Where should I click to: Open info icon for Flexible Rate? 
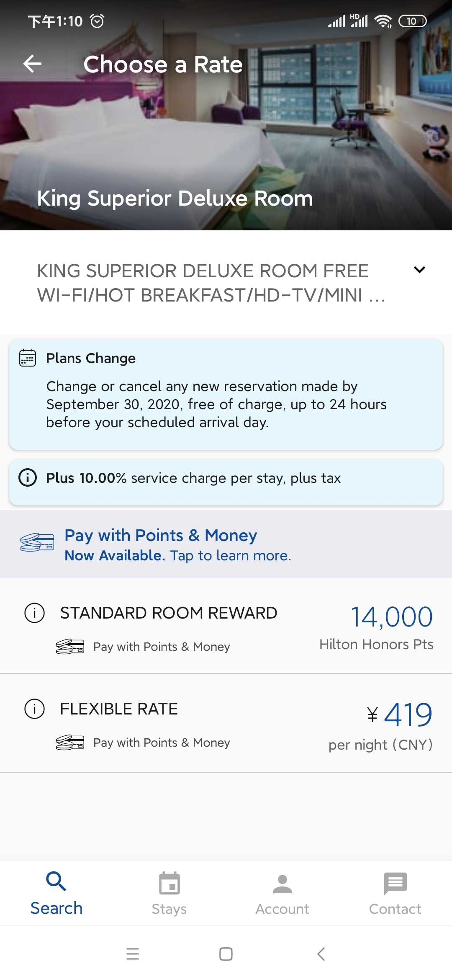pyautogui.click(x=34, y=709)
